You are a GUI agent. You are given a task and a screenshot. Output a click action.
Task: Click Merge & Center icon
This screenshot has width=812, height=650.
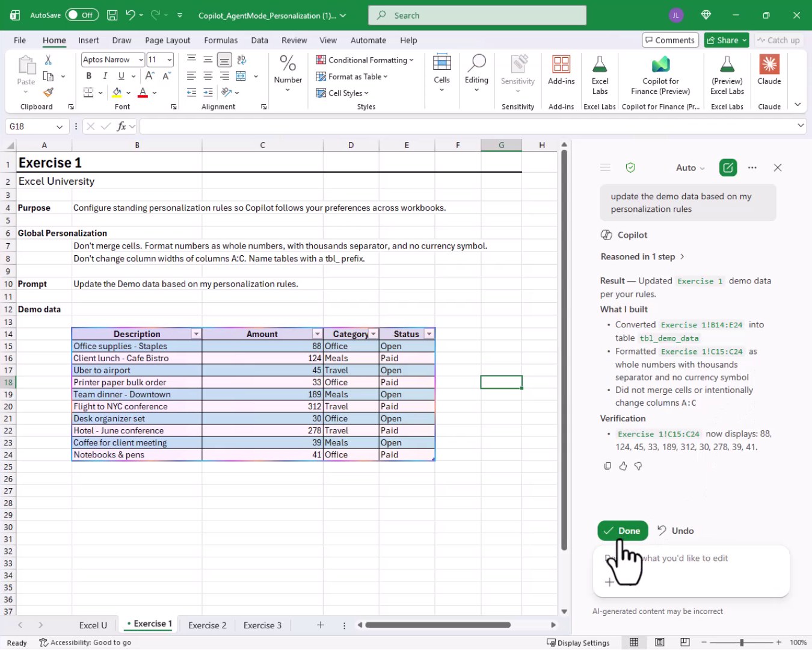(241, 76)
